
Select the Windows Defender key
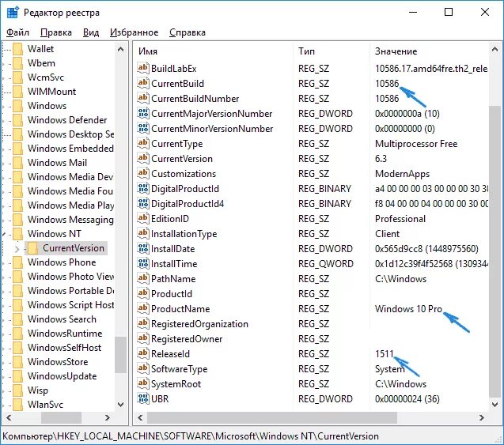(x=67, y=120)
